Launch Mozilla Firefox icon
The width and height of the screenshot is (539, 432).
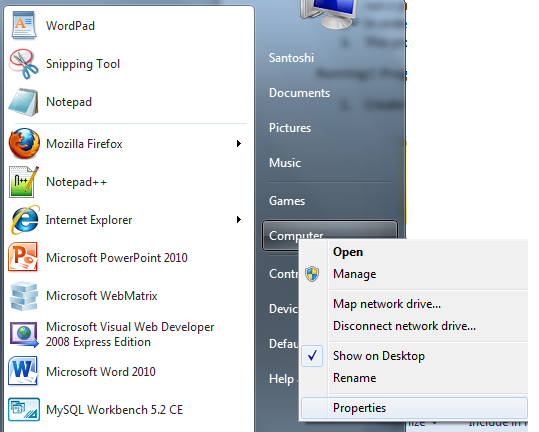tap(24, 143)
